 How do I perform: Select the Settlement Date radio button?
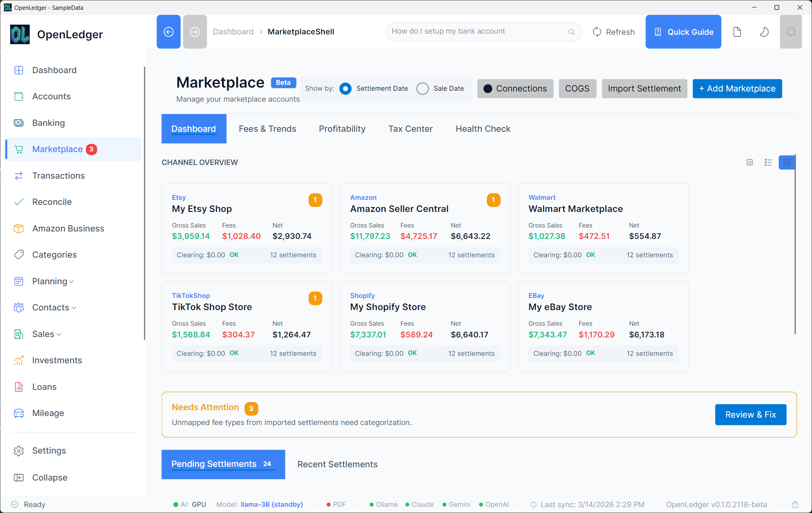tap(345, 89)
